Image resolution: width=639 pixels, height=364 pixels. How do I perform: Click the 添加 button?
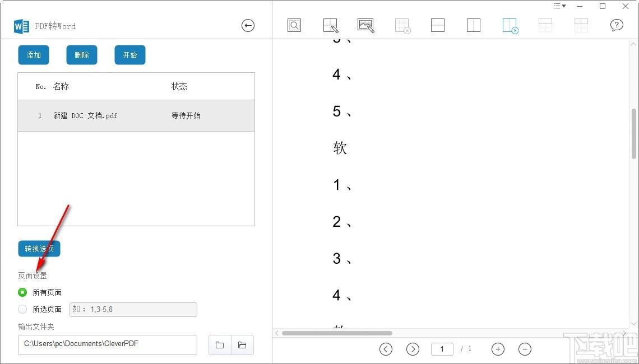click(x=34, y=55)
